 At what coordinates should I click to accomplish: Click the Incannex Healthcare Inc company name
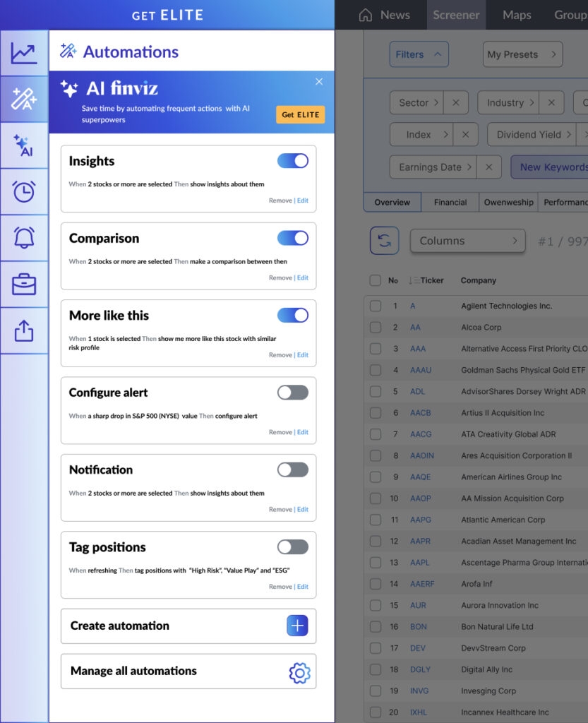(x=505, y=712)
